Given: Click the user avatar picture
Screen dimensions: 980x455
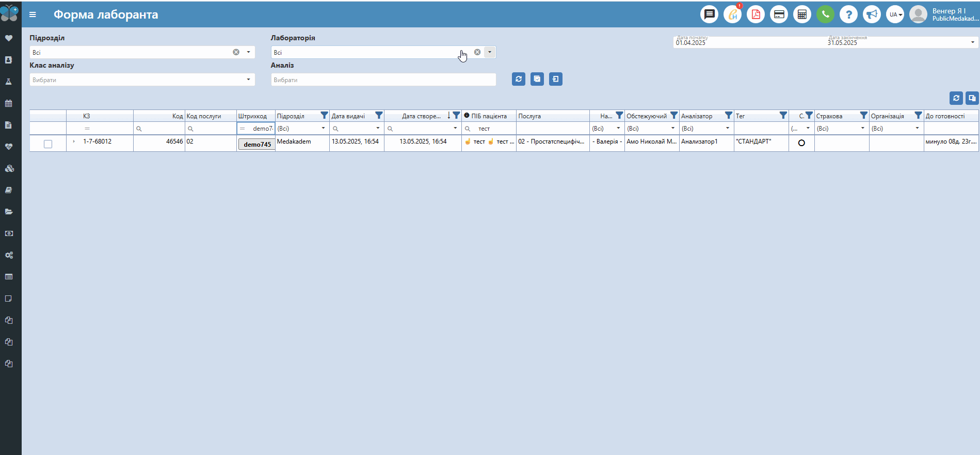Looking at the screenshot, I should 918,14.
